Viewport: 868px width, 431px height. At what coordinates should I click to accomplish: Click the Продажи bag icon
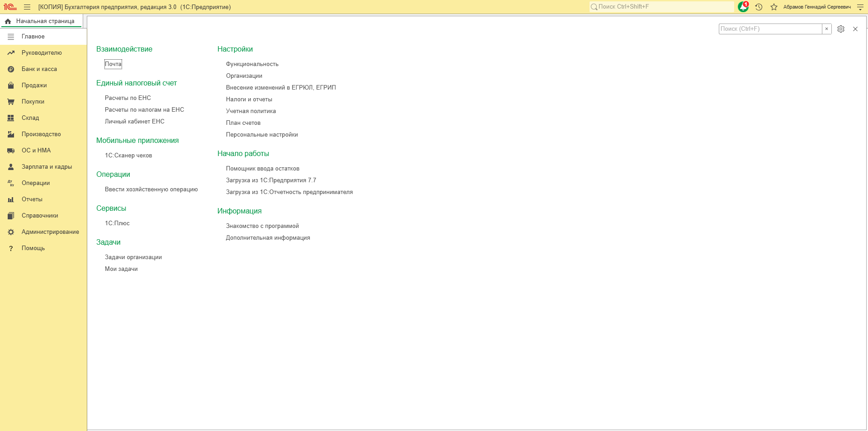click(11, 85)
